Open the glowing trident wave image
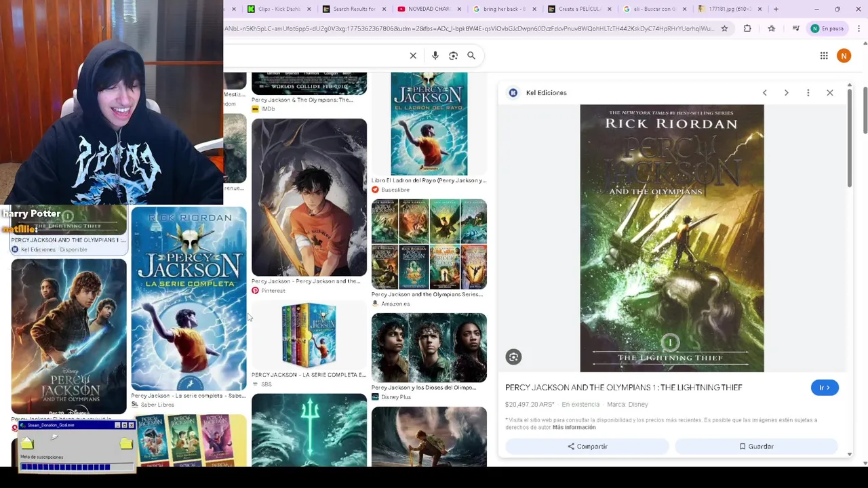The width and height of the screenshot is (868, 488). pos(309,431)
